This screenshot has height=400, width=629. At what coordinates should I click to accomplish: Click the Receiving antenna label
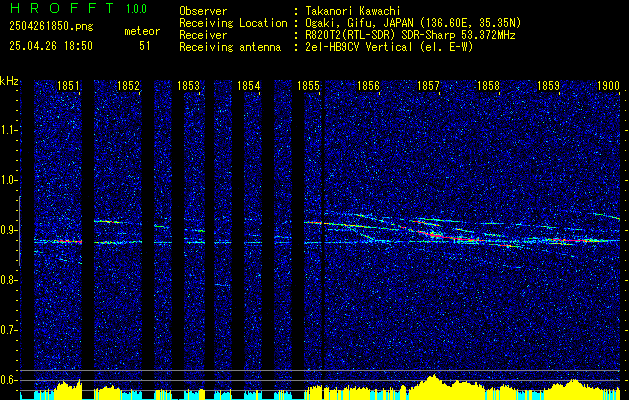[x=230, y=47]
